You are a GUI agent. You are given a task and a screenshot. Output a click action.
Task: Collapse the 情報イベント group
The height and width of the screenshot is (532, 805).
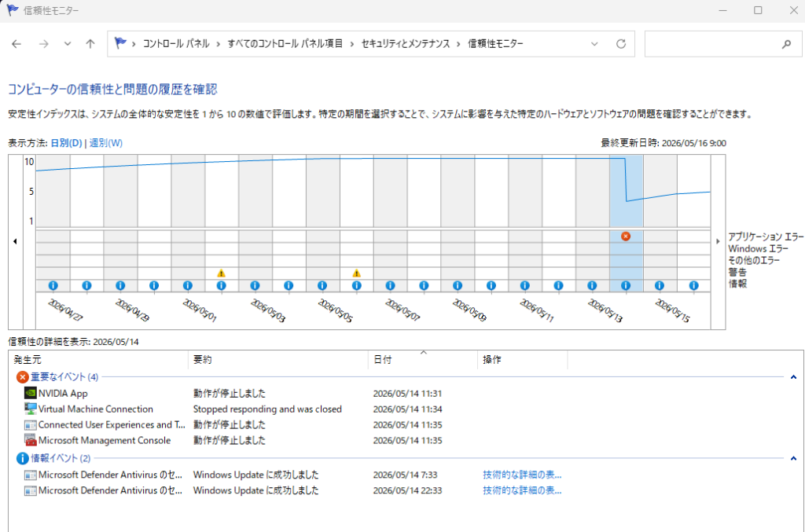793,458
